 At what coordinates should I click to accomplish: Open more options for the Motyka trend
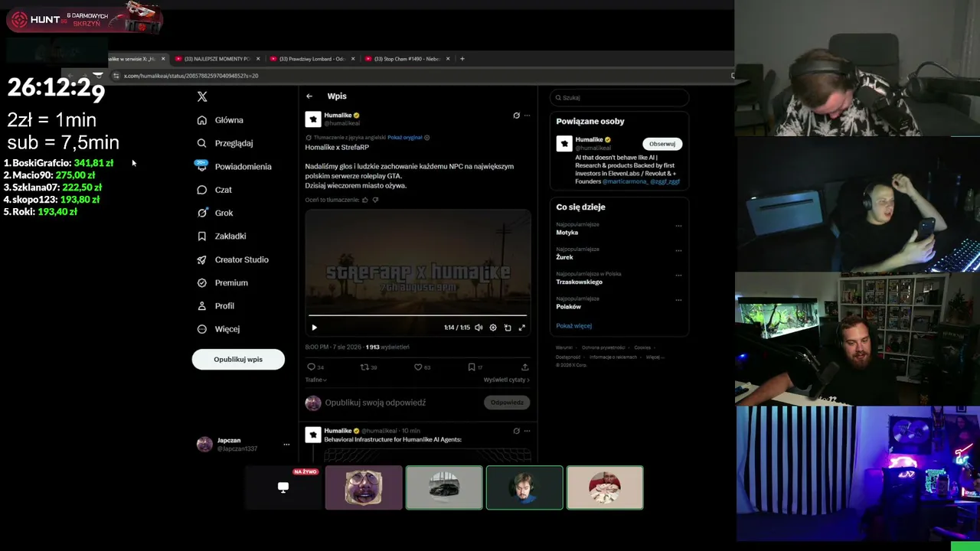678,227
